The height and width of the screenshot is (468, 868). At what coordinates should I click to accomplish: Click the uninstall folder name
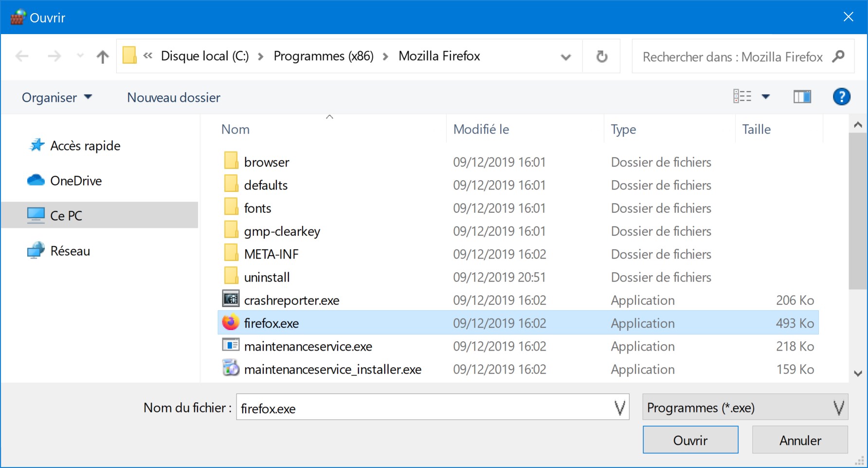(267, 277)
